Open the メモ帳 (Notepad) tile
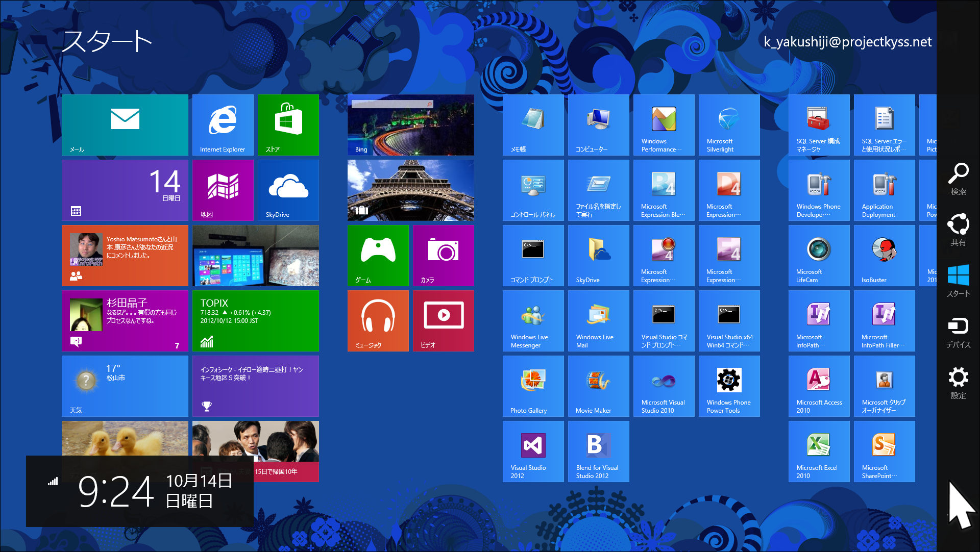 coord(533,125)
